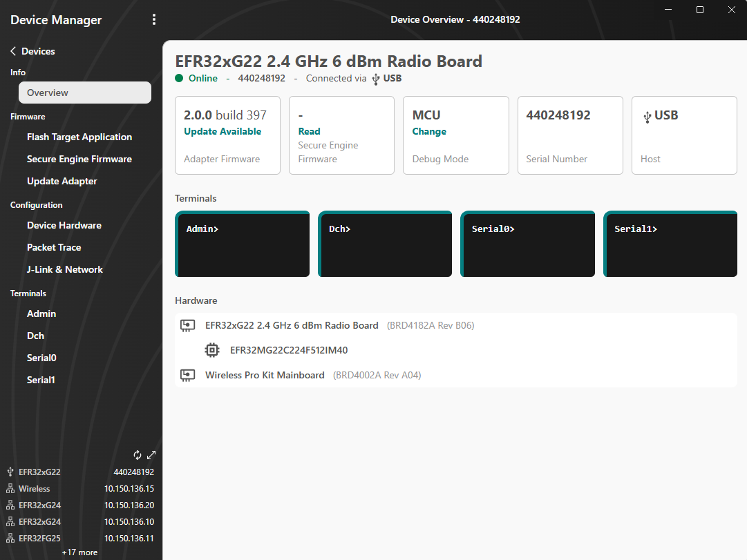Select device EFR32xG22 440248192 in list
Viewport: 747px width, 560px height.
pyautogui.click(x=81, y=472)
